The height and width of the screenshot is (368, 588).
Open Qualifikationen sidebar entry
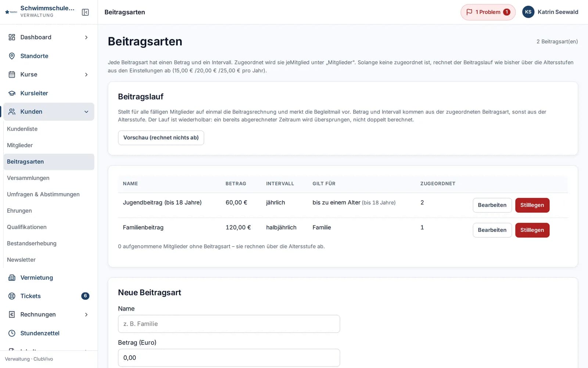[x=49, y=227]
